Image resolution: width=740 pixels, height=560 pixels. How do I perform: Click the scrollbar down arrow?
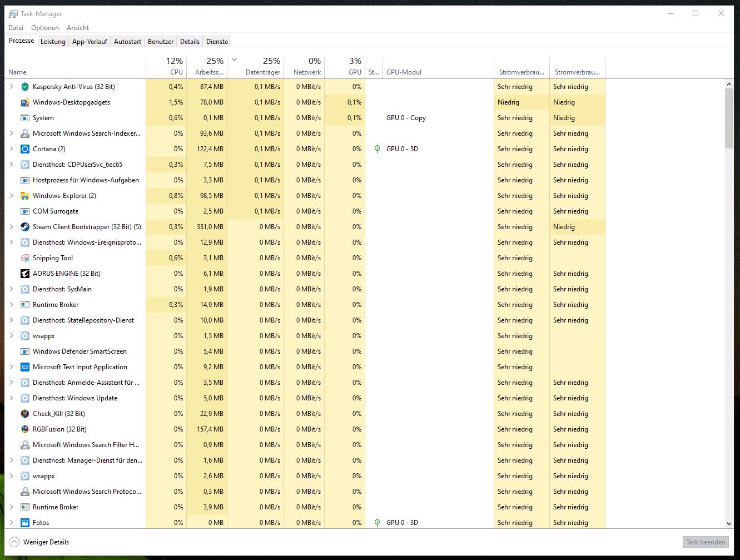[x=729, y=524]
